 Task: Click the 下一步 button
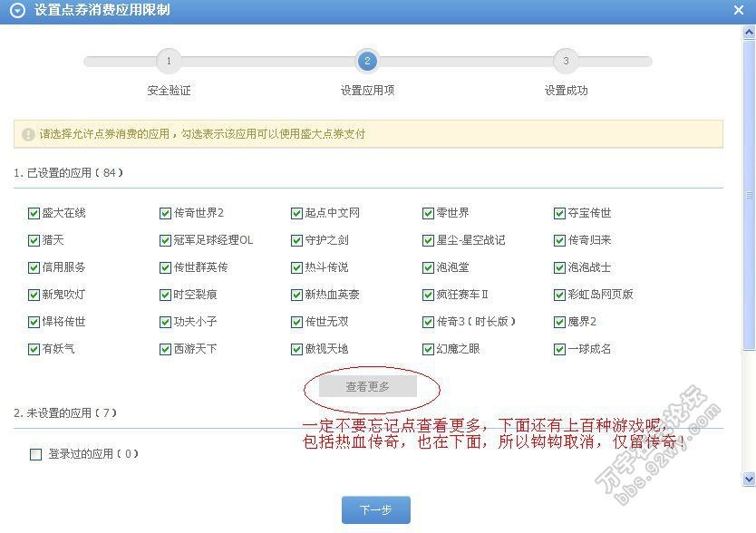(x=376, y=509)
